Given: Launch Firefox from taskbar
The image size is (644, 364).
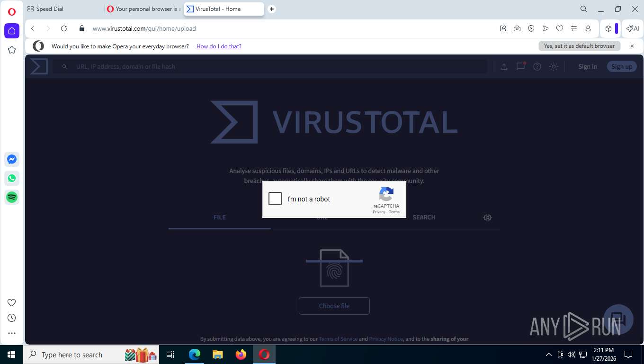Looking at the screenshot, I should click(241, 355).
